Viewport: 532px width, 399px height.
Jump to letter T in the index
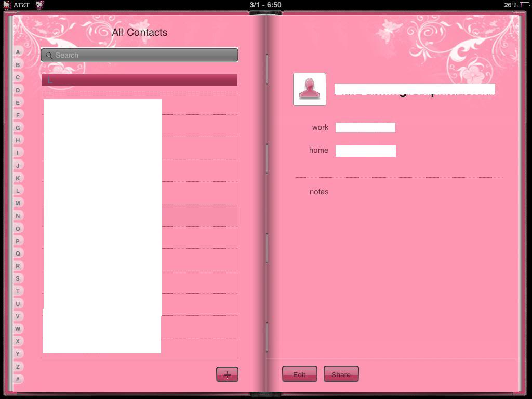click(x=18, y=291)
